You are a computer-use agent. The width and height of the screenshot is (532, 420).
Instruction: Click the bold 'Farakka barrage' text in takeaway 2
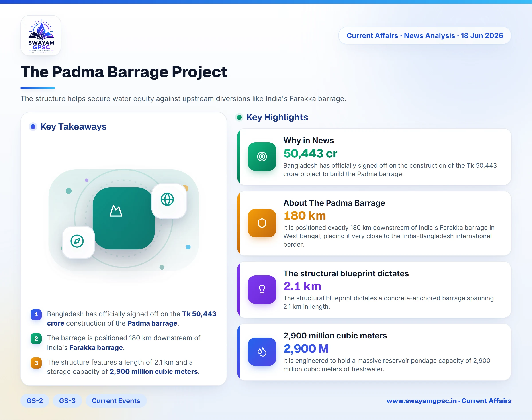click(96, 347)
